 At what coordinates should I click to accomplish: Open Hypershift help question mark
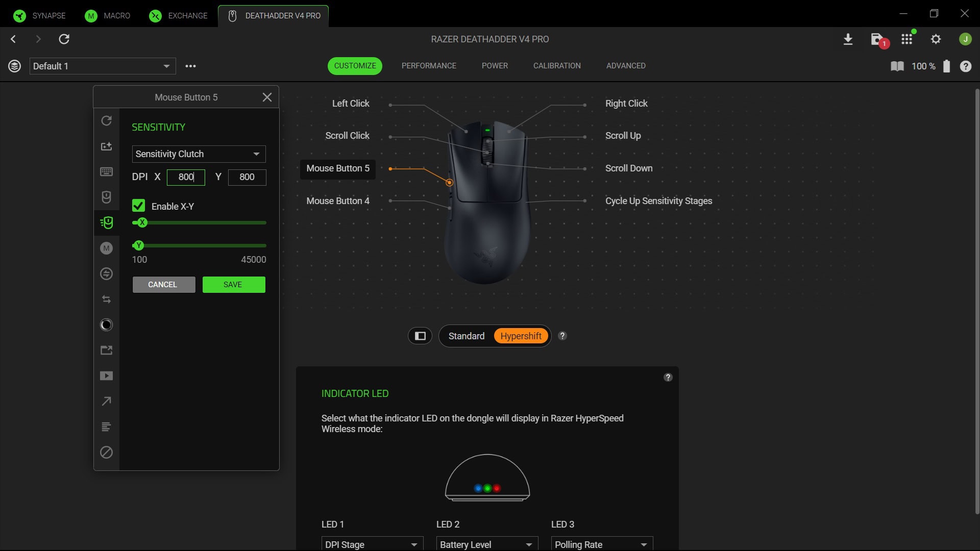[x=562, y=336]
